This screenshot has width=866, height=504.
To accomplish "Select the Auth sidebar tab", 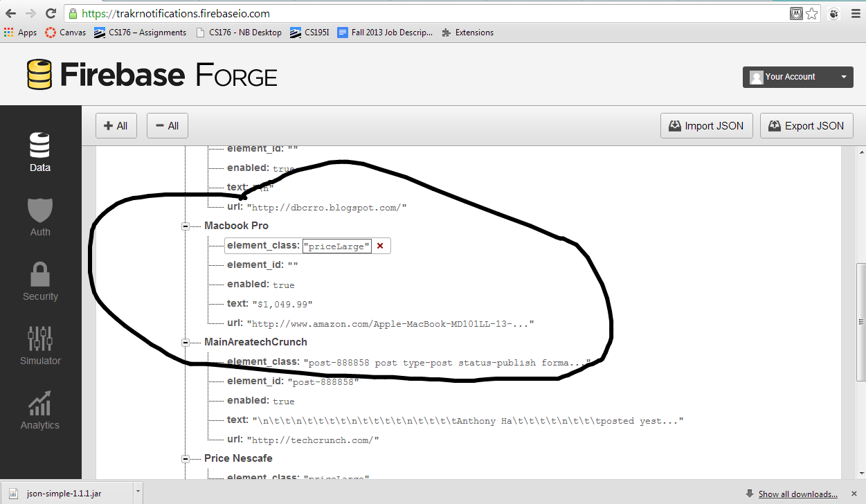I will click(40, 216).
